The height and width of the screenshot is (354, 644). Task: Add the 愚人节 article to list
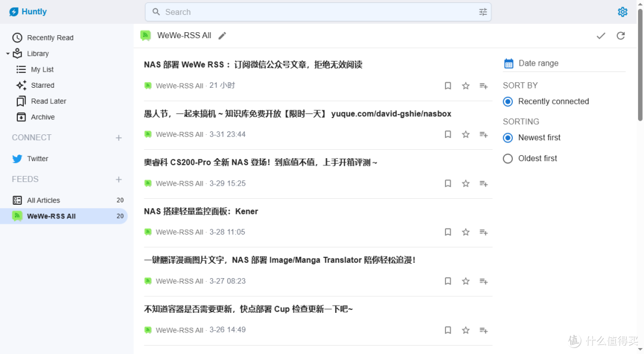tap(484, 134)
